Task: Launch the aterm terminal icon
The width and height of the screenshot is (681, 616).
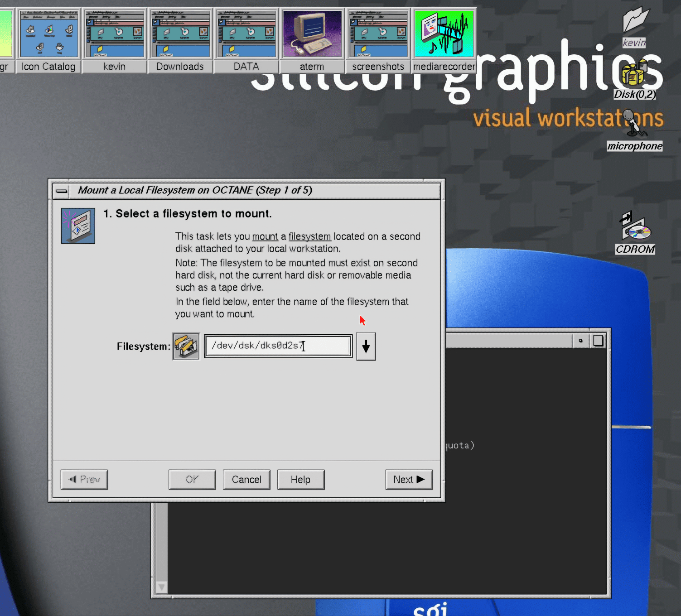Action: pyautogui.click(x=312, y=40)
